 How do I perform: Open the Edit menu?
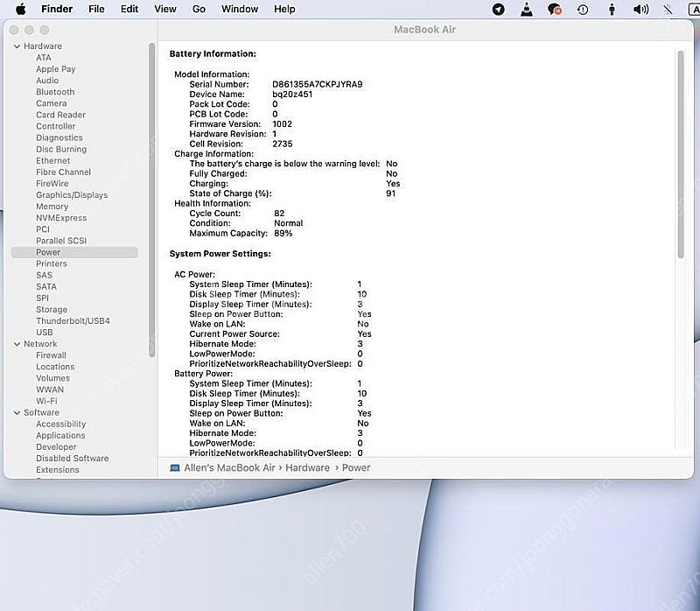coord(129,9)
